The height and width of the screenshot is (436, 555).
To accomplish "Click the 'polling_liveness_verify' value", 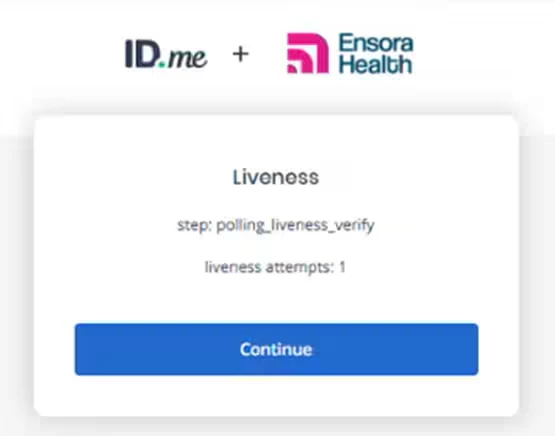I will 295,225.
